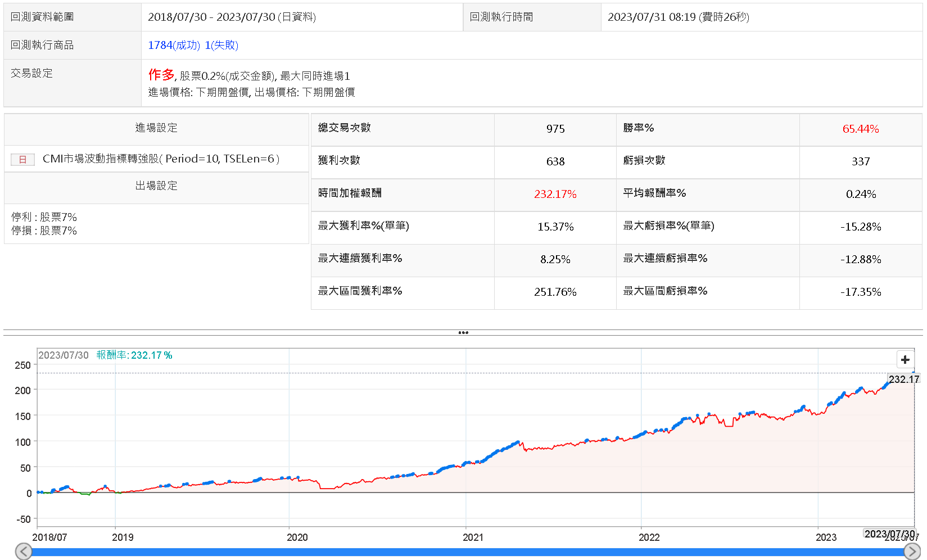Click the 232.17 value tag on chart

pyautogui.click(x=903, y=379)
